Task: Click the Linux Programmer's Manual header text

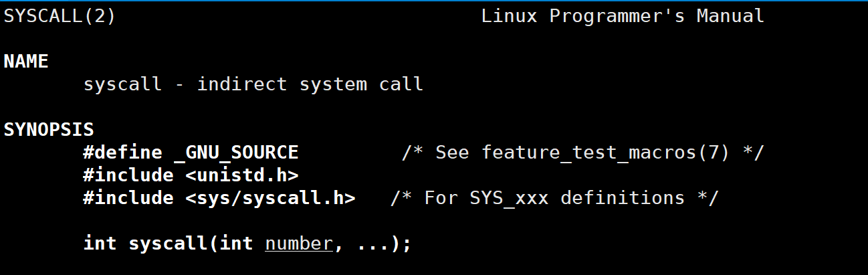Action: [x=623, y=16]
